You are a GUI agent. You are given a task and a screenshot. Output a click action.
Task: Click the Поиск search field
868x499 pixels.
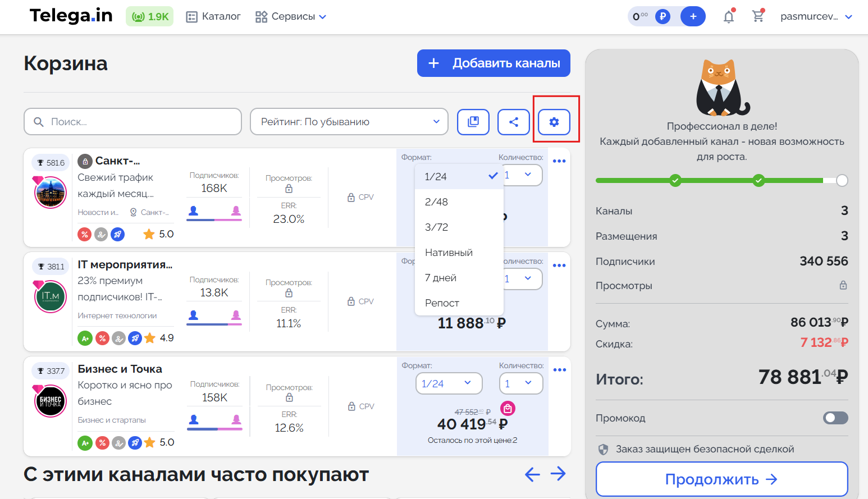pyautogui.click(x=133, y=122)
